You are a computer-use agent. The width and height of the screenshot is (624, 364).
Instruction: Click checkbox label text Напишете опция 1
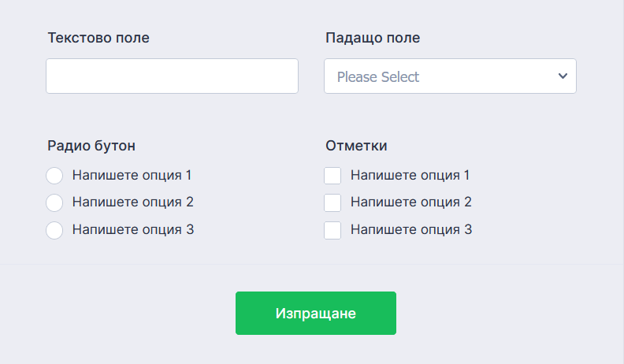410,175
